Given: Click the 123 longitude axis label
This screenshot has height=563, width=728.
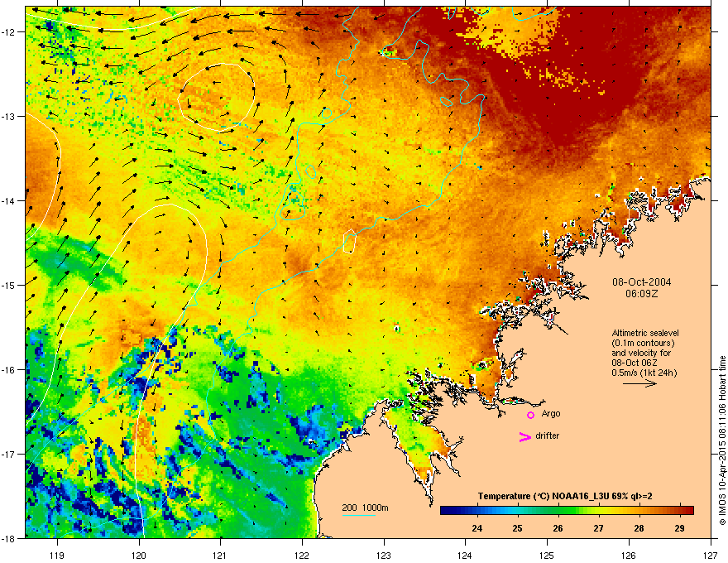Looking at the screenshot, I should pyautogui.click(x=384, y=555).
